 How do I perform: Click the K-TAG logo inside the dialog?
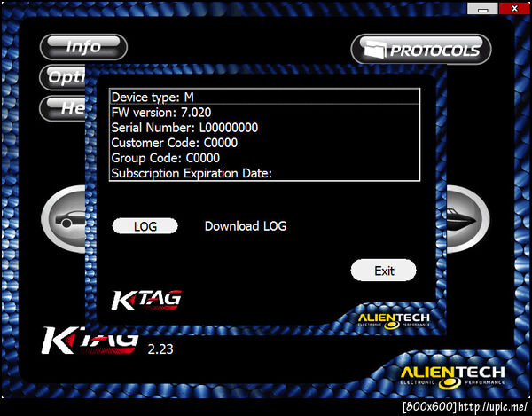point(146,300)
